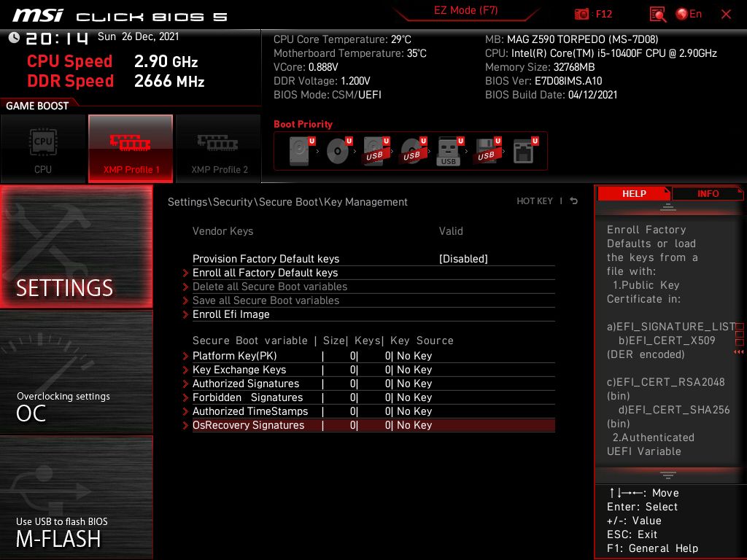Click the clock icon beside the time
The image size is (747, 560).
coord(14,37)
